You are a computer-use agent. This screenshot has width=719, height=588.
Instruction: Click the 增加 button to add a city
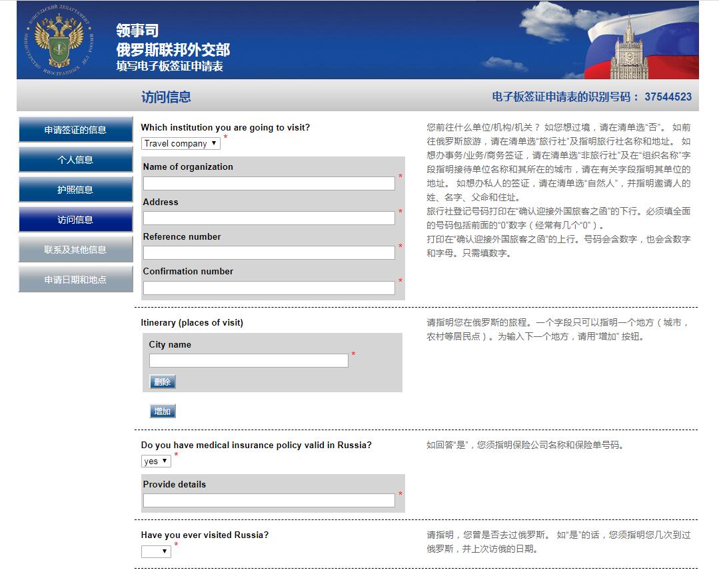click(x=162, y=411)
